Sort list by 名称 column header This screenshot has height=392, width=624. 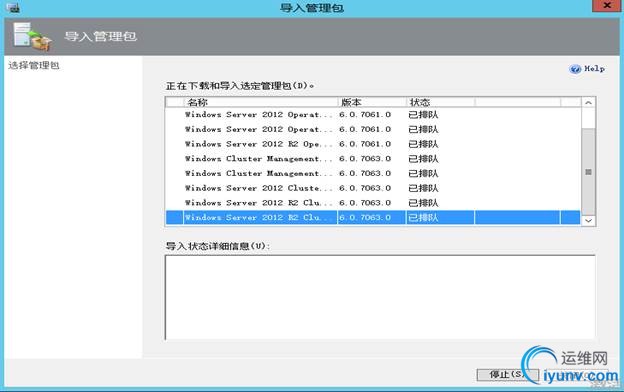(261, 102)
